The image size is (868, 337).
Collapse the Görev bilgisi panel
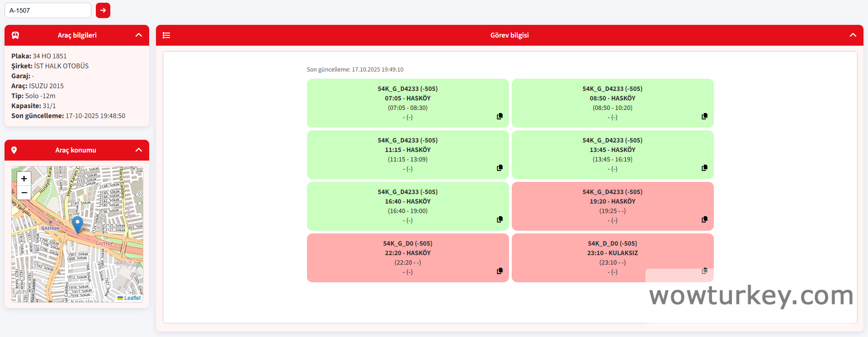(853, 35)
